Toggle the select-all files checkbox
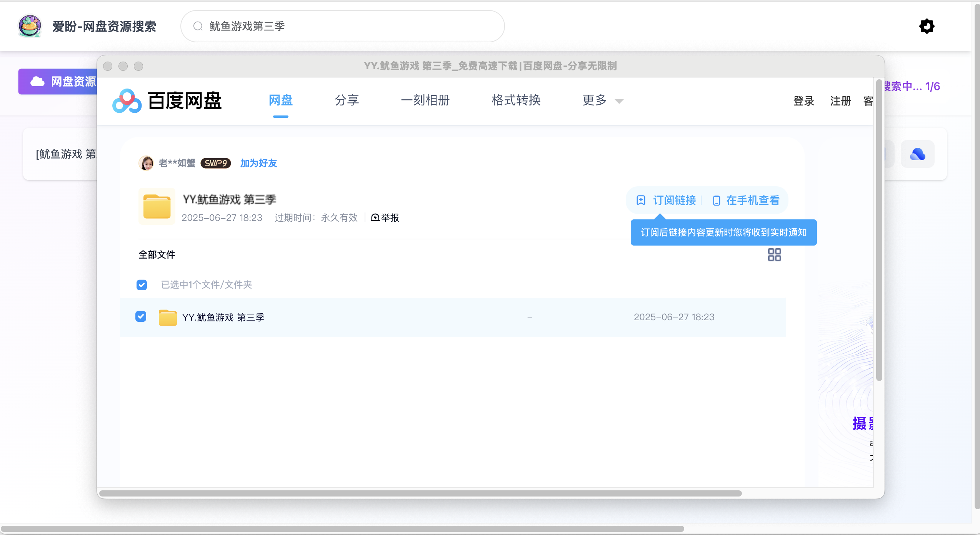The height and width of the screenshot is (535, 980). click(142, 285)
